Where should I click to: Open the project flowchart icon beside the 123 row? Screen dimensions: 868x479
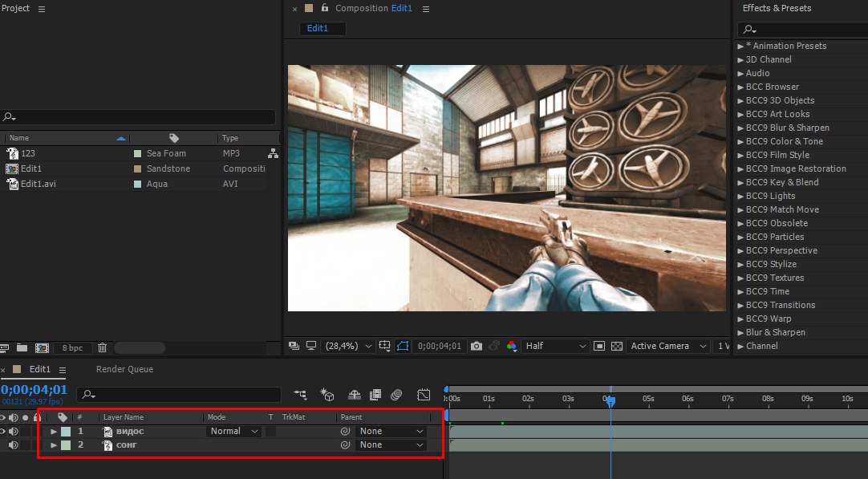[x=273, y=153]
